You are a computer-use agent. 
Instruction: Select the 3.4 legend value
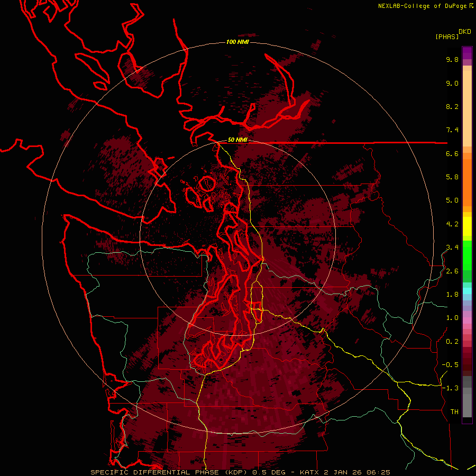click(452, 248)
